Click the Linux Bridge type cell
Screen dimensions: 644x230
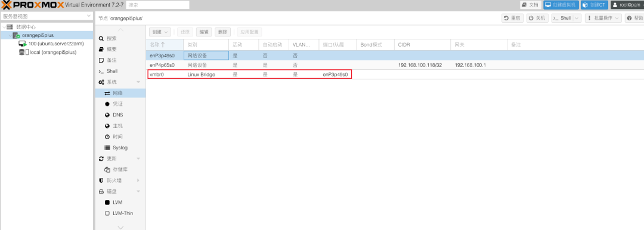pos(206,75)
